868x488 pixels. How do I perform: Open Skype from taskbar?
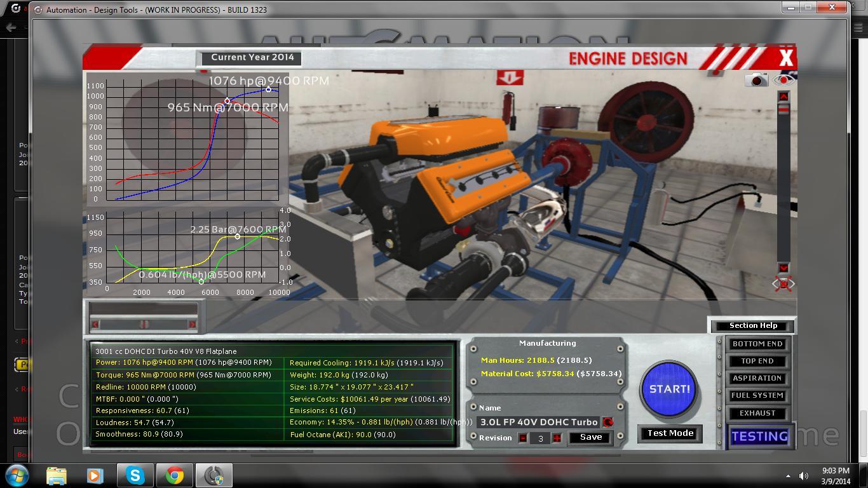pos(135,475)
